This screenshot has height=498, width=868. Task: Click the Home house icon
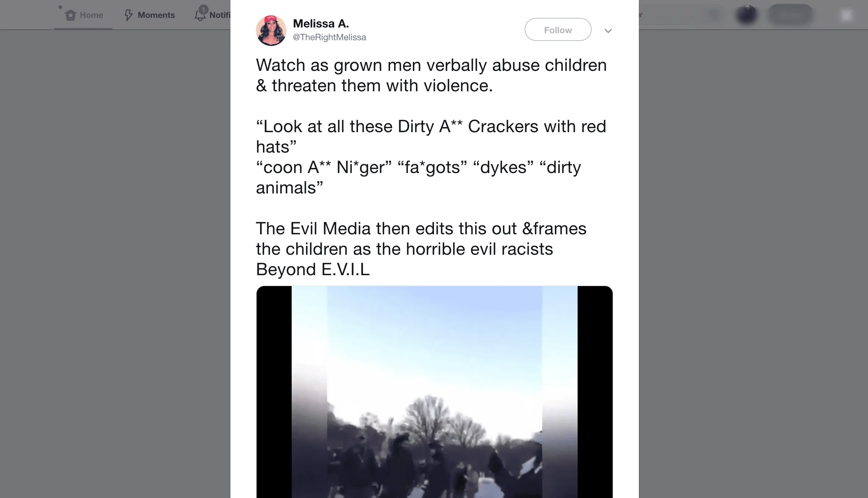pos(71,15)
